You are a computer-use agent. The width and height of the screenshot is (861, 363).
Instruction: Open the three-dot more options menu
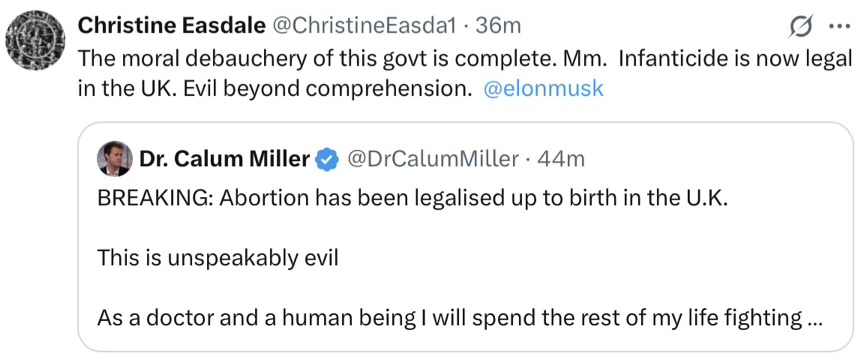pos(838,27)
